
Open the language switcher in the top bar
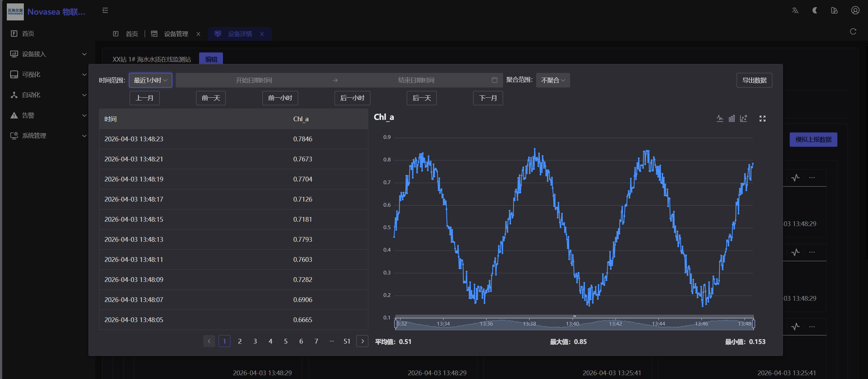795,11
